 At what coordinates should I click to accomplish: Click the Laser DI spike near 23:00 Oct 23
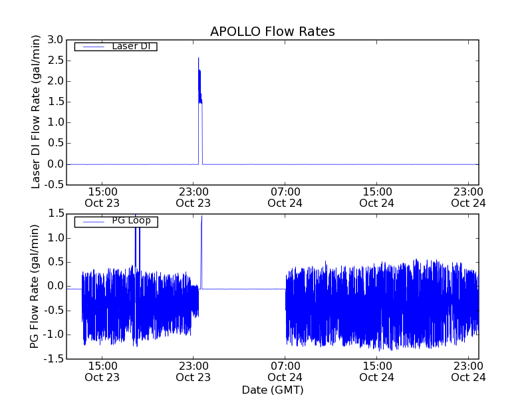click(200, 111)
